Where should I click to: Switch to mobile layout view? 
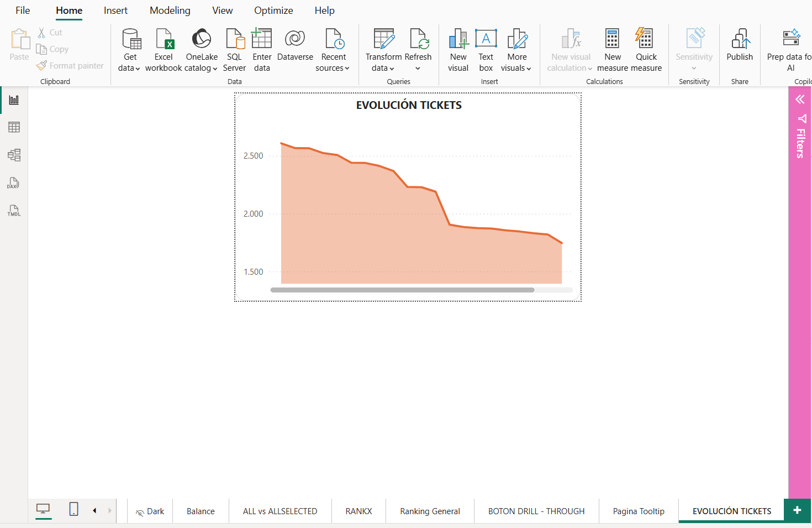[x=73, y=509]
